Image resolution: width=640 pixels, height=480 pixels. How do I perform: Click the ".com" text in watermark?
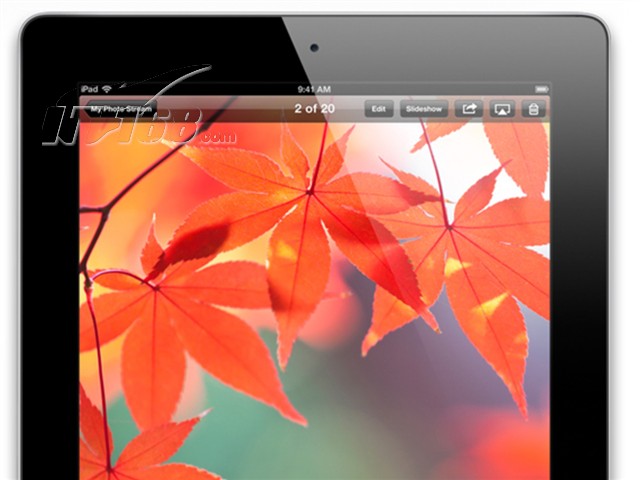point(218,139)
